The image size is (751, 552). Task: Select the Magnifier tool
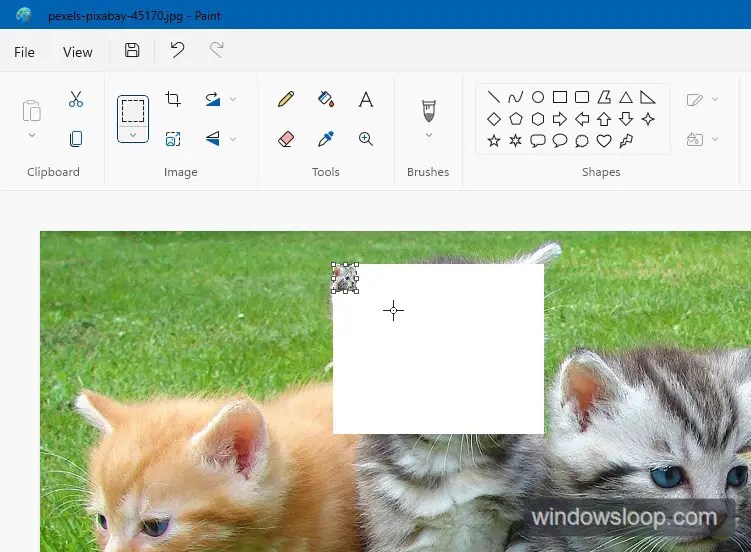pos(366,139)
